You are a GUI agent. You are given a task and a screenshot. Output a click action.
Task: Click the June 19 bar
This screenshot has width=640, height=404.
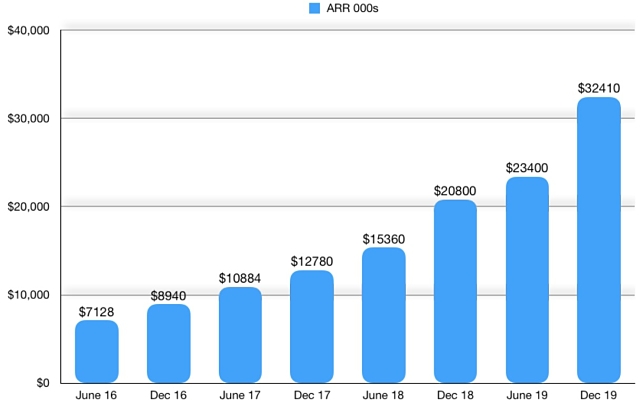point(527,280)
